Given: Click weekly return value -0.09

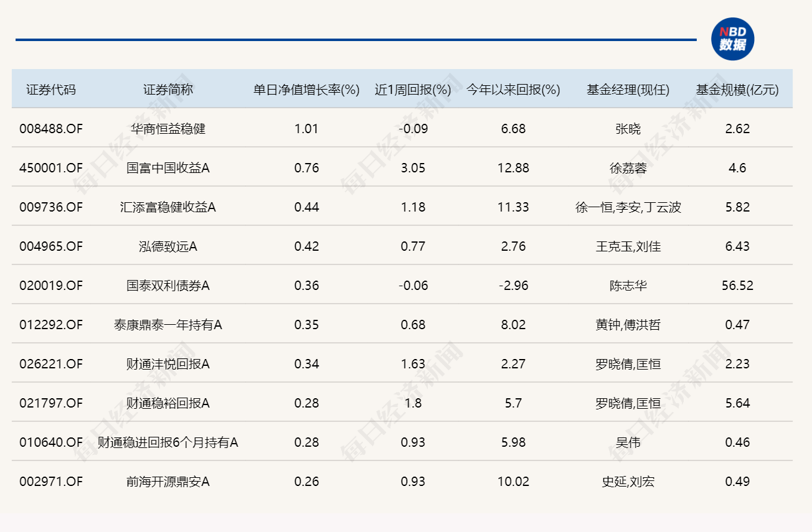Looking at the screenshot, I should tap(413, 129).
